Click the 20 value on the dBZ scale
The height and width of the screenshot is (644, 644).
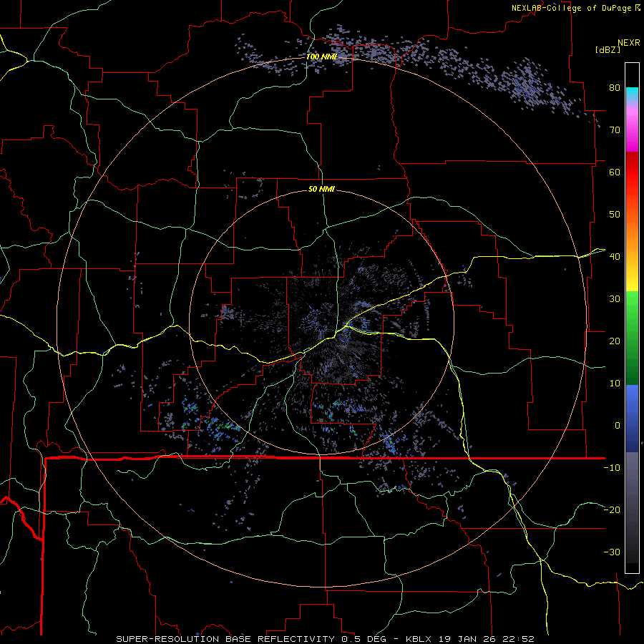pyautogui.click(x=615, y=341)
